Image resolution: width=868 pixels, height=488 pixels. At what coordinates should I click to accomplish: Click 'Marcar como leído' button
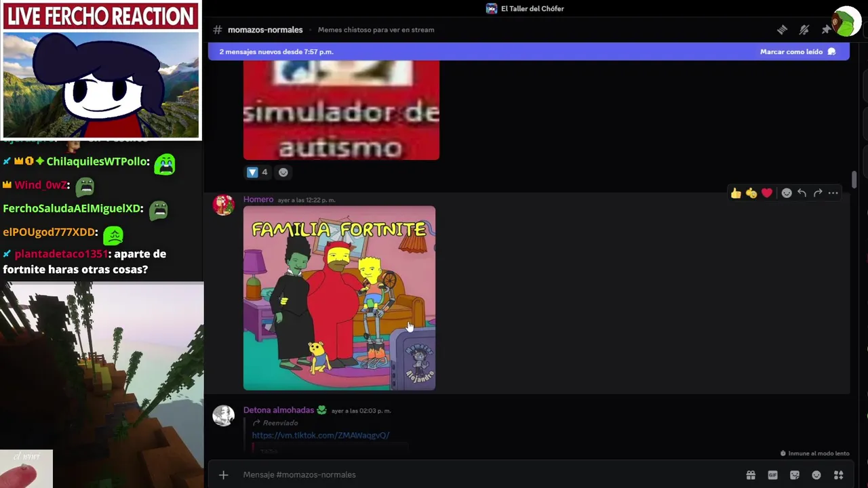797,52
